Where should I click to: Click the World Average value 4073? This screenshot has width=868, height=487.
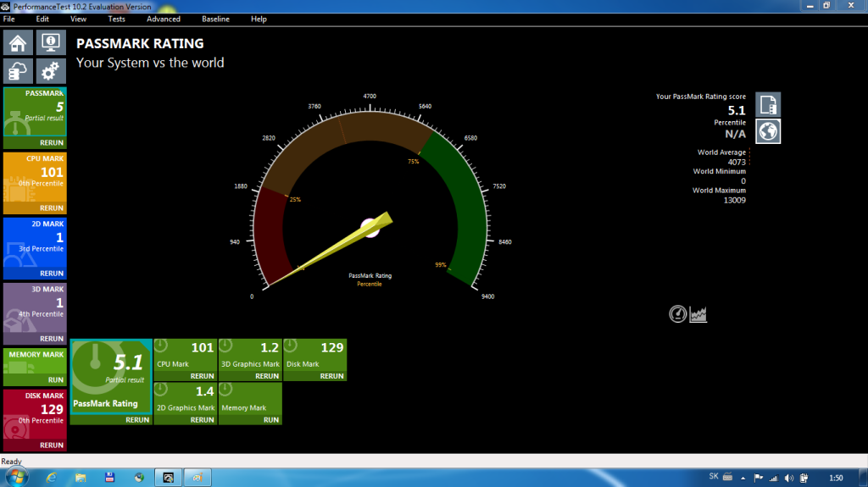pyautogui.click(x=737, y=162)
